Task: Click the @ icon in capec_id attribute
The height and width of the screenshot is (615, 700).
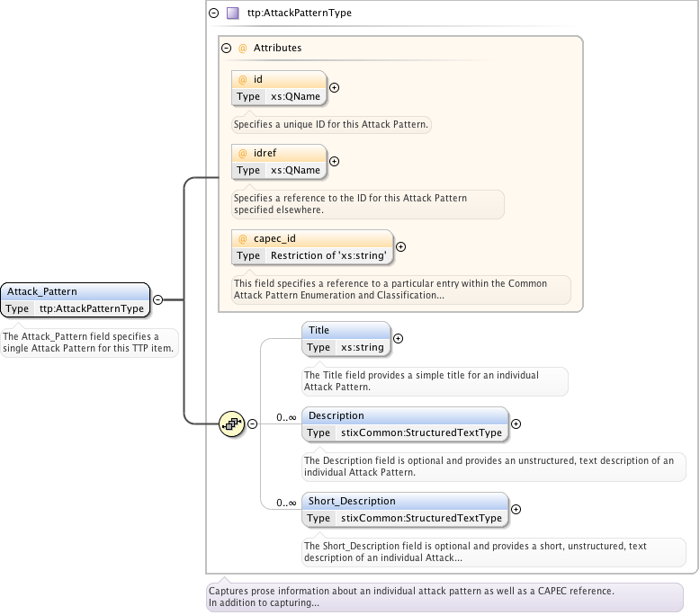Action: tap(242, 238)
